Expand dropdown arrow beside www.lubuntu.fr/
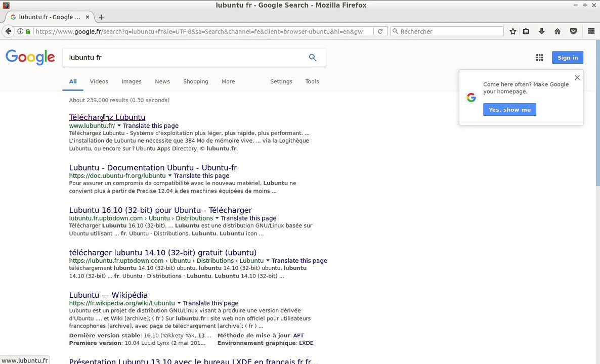The height and width of the screenshot is (364, 600). [x=119, y=125]
